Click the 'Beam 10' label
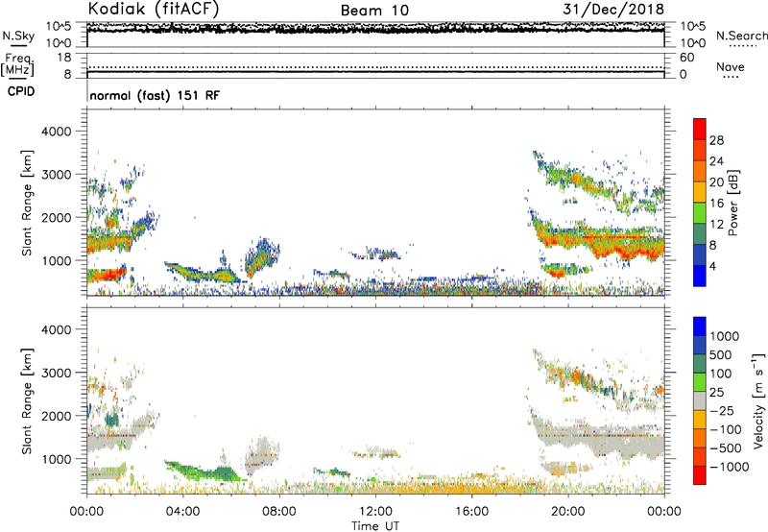The width and height of the screenshot is (768, 532). [374, 11]
